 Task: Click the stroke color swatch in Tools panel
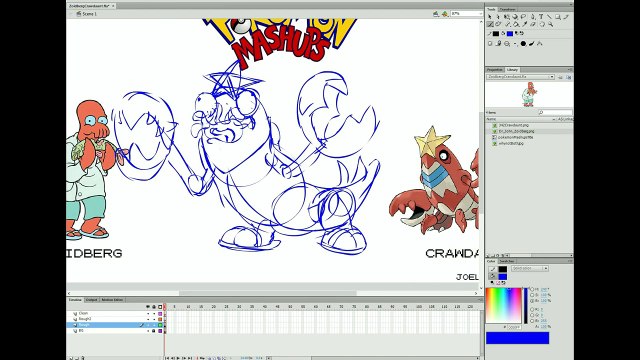(496, 33)
